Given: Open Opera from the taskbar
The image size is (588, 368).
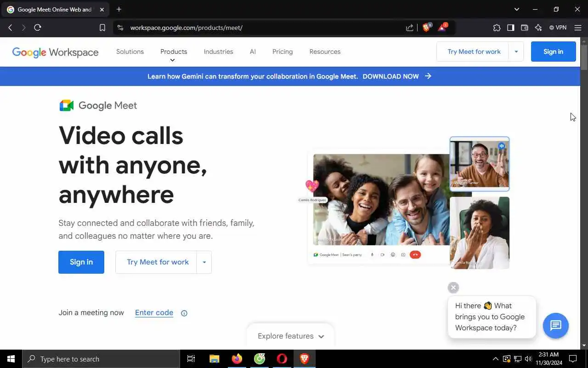Looking at the screenshot, I should pos(282,359).
